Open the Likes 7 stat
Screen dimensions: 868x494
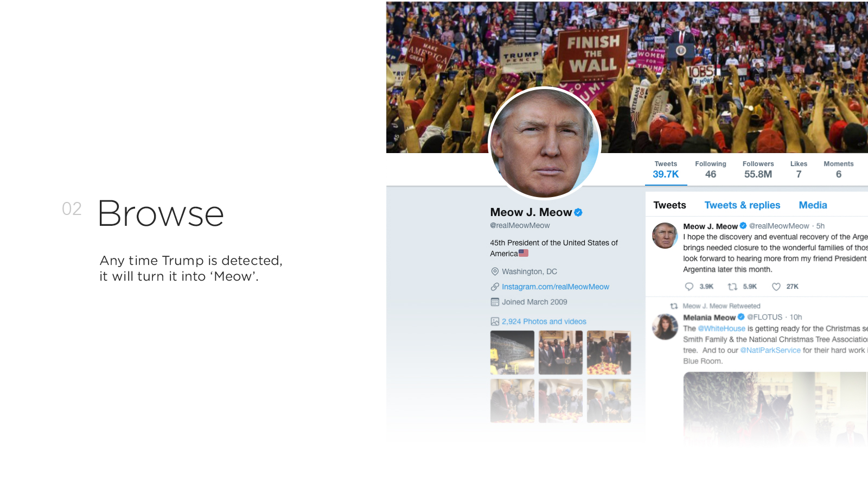799,169
